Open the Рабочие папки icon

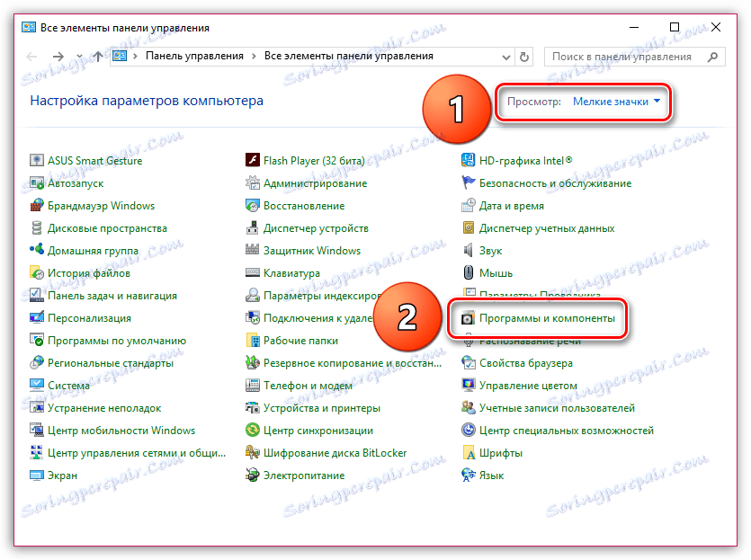[x=253, y=341]
